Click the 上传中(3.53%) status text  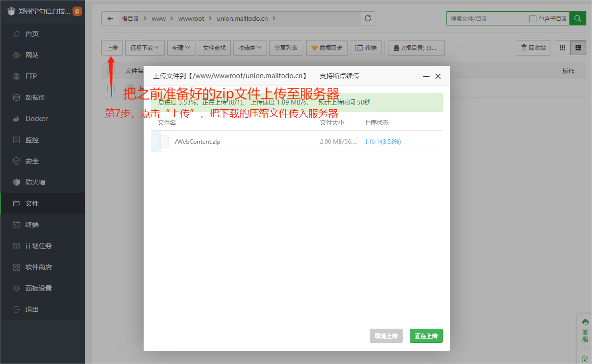382,141
